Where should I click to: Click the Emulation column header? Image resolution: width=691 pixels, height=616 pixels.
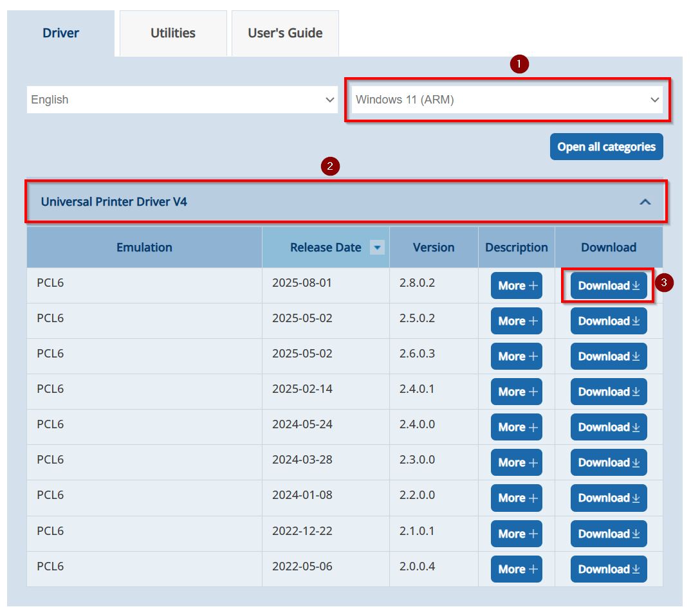pos(144,248)
